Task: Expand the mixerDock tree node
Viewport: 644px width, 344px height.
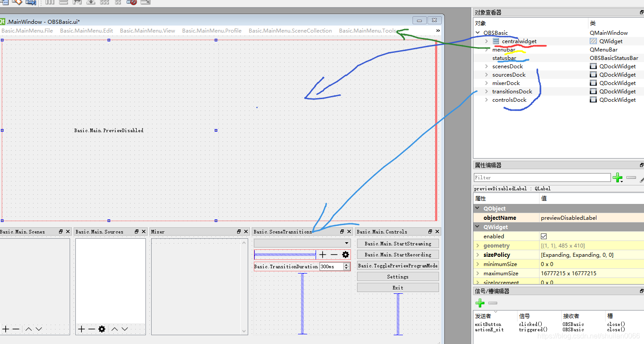Action: click(x=487, y=83)
